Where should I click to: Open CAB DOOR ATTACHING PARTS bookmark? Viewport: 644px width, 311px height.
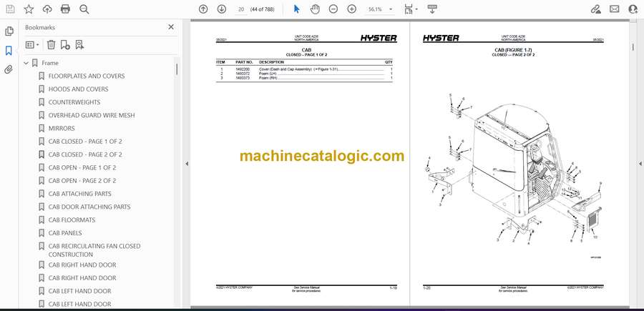click(89, 207)
